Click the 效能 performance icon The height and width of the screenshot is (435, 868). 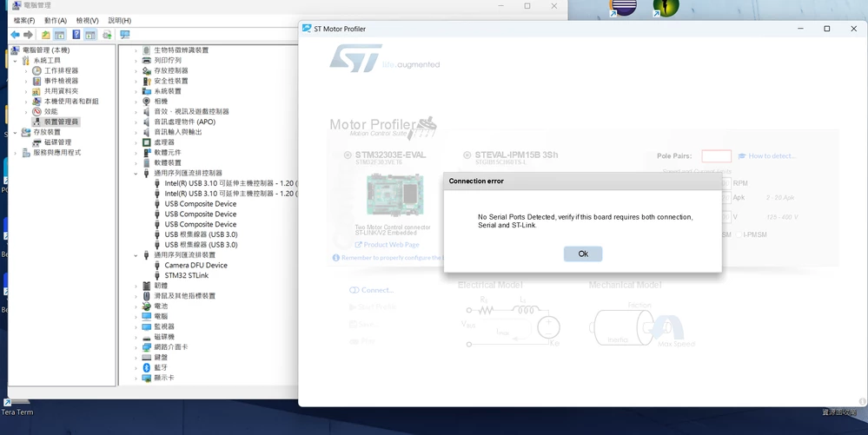[36, 111]
